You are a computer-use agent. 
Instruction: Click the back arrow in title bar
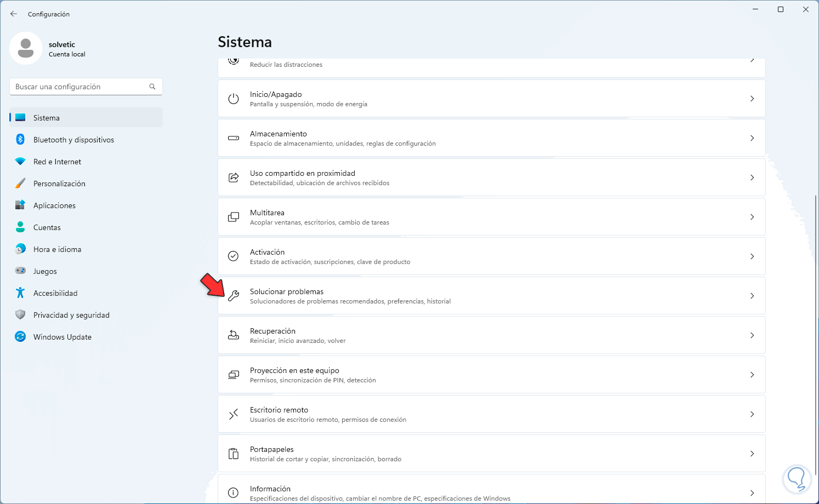click(14, 14)
